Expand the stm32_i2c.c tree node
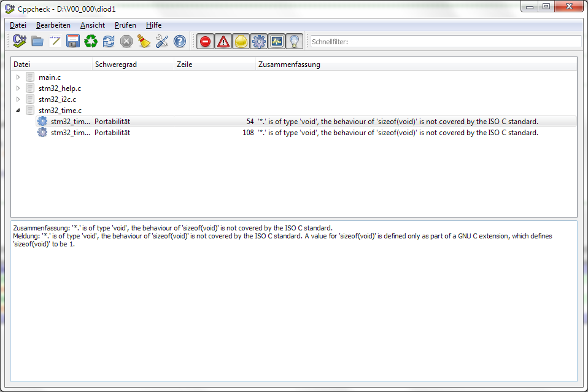This screenshot has height=392, width=588. click(x=18, y=100)
